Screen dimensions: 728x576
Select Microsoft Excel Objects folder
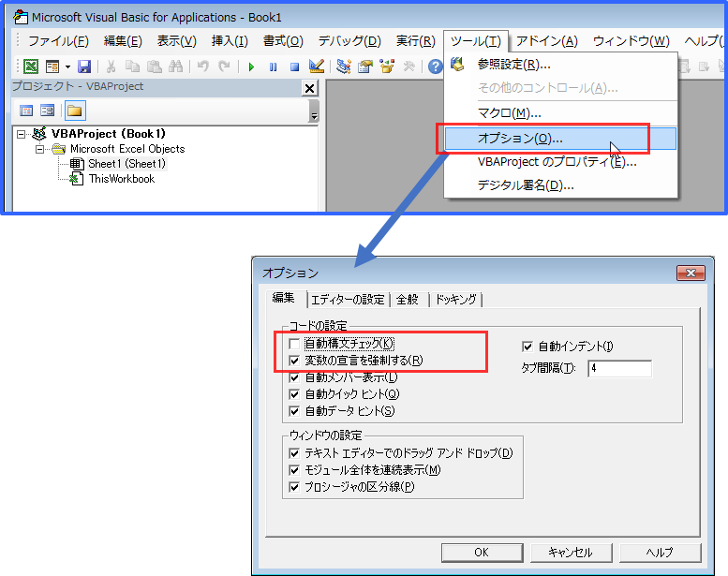click(127, 149)
